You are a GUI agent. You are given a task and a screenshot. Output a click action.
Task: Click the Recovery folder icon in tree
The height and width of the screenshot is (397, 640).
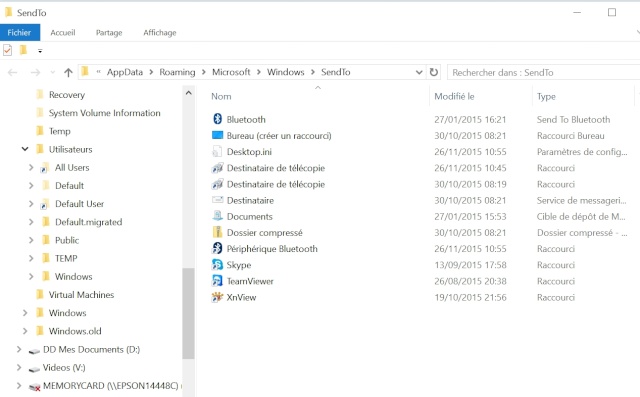[x=40, y=94]
